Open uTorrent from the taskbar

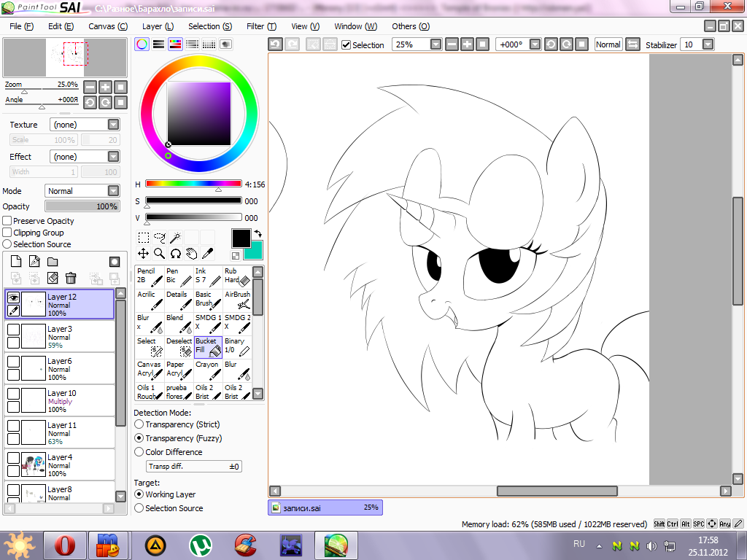click(201, 545)
